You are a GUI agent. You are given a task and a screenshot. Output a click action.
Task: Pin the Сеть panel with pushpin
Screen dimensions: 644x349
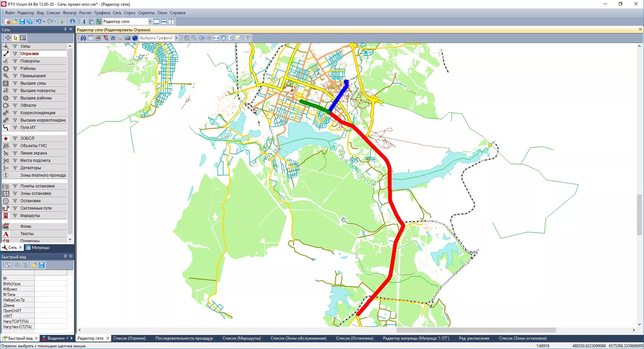click(65, 30)
